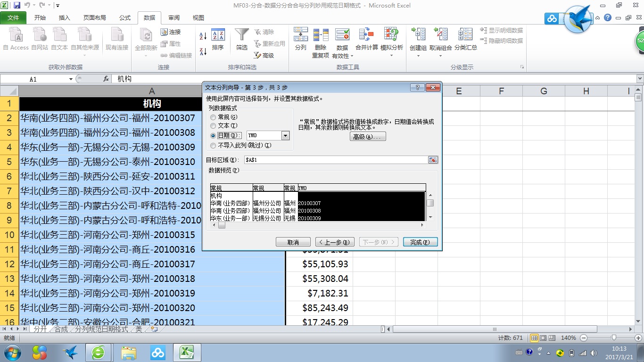Image resolution: width=644 pixels, height=362 pixels.
Task: Click the 自网站 from web icon
Action: pyautogui.click(x=40, y=35)
